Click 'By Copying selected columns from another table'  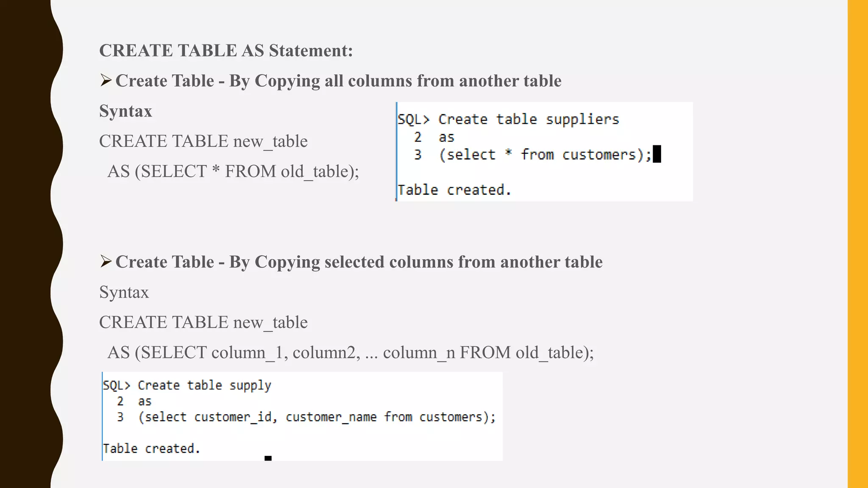coord(416,262)
